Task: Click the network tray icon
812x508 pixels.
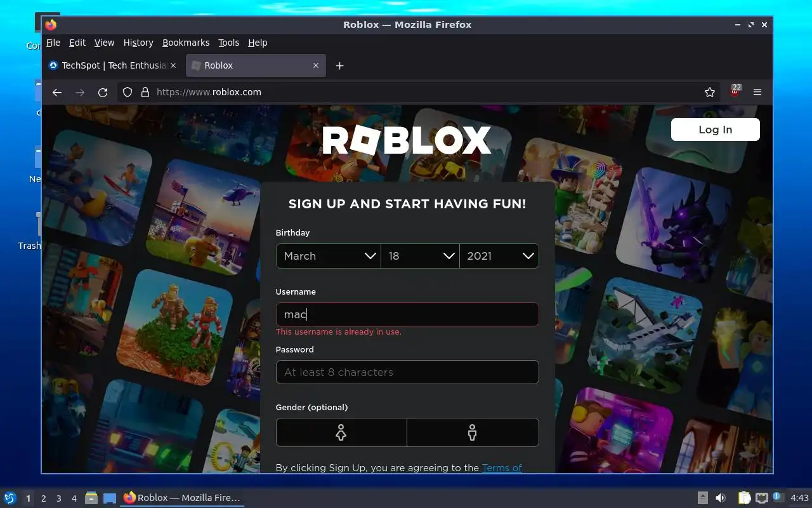Action: click(x=761, y=498)
